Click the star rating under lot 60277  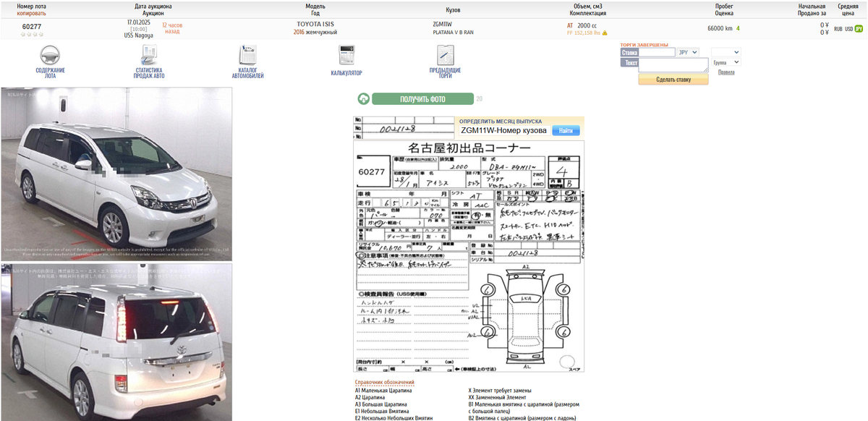(x=32, y=35)
